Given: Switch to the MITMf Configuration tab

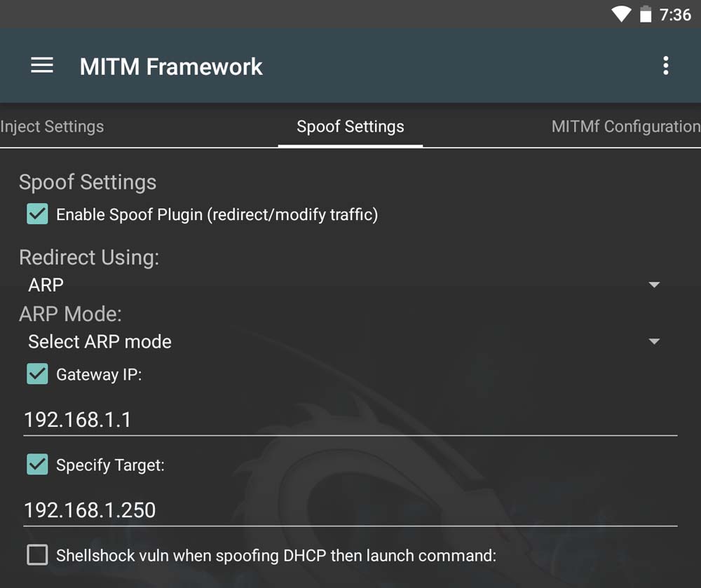Looking at the screenshot, I should pyautogui.click(x=625, y=127).
